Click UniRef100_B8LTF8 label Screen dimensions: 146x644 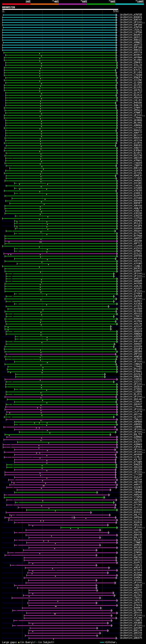point(131,435)
